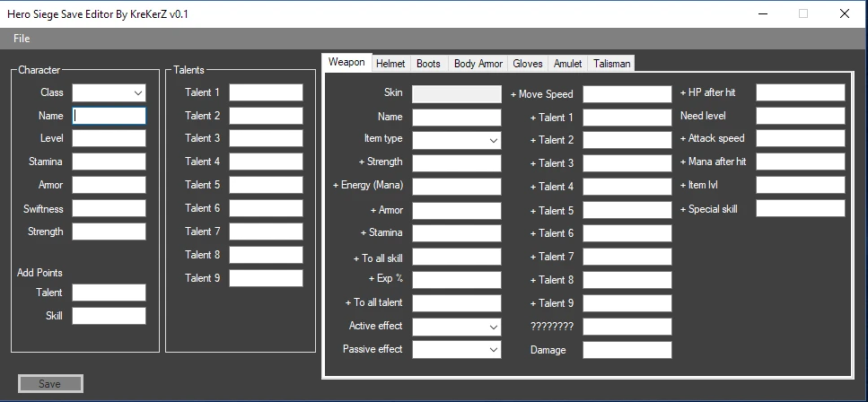
Task: Click the weapon Name field
Action: click(x=457, y=118)
